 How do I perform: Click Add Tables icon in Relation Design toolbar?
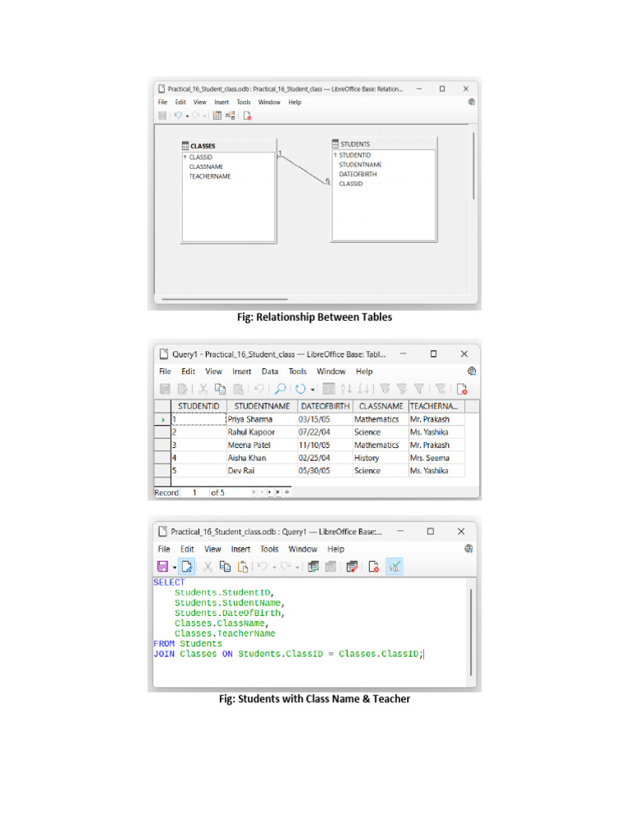[x=217, y=116]
